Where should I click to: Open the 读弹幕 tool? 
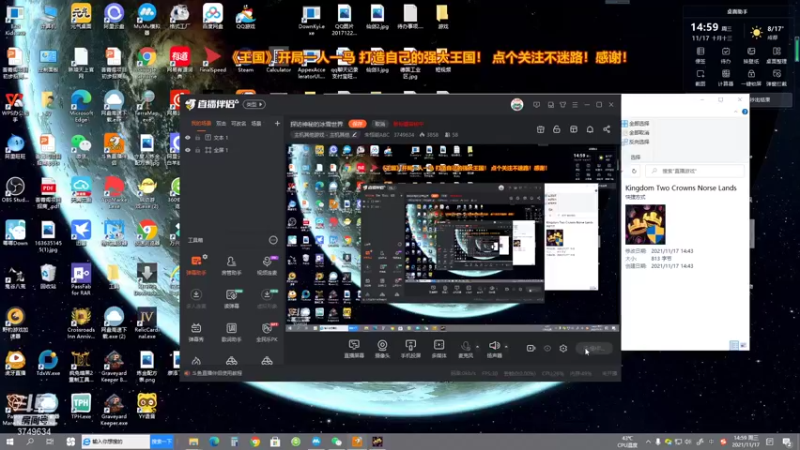coord(231,299)
